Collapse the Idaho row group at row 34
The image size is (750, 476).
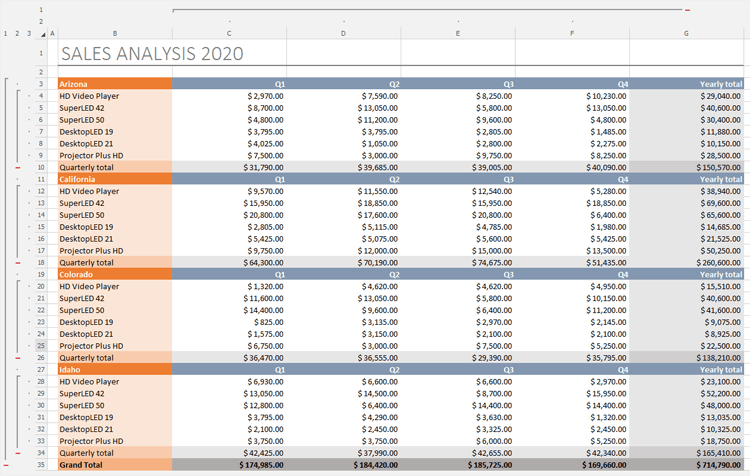click(x=18, y=453)
